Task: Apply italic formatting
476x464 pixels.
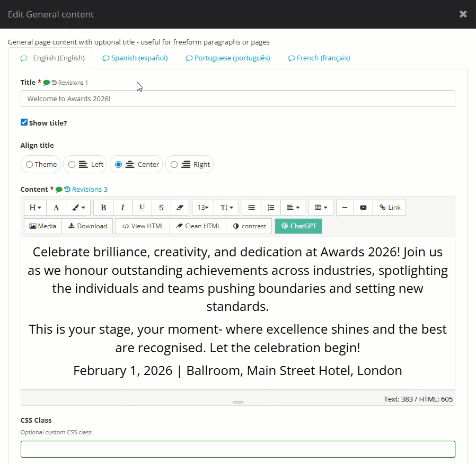Action: [x=122, y=207]
